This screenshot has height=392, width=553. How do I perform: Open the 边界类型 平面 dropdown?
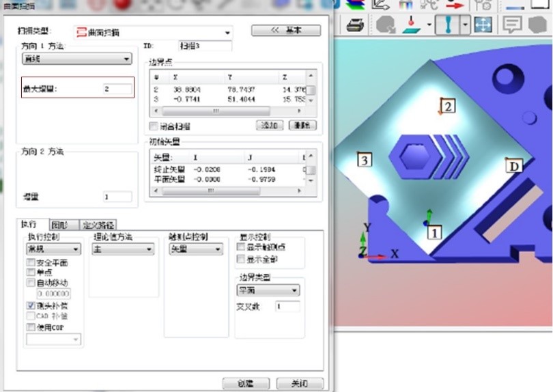268,290
